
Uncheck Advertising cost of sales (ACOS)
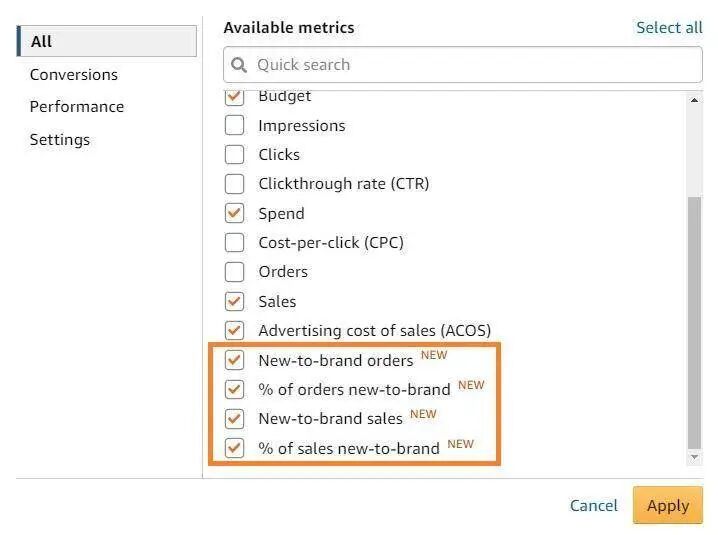coord(234,330)
